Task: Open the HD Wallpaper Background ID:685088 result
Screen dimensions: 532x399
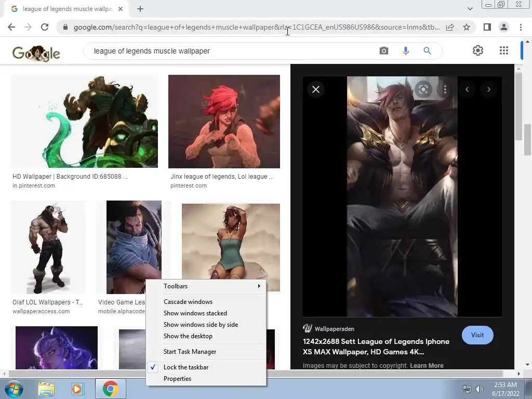Action: [70, 177]
